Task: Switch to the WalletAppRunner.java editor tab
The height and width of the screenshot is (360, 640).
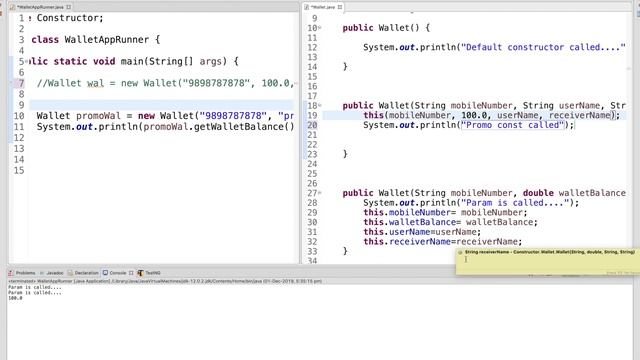Action: click(x=40, y=7)
